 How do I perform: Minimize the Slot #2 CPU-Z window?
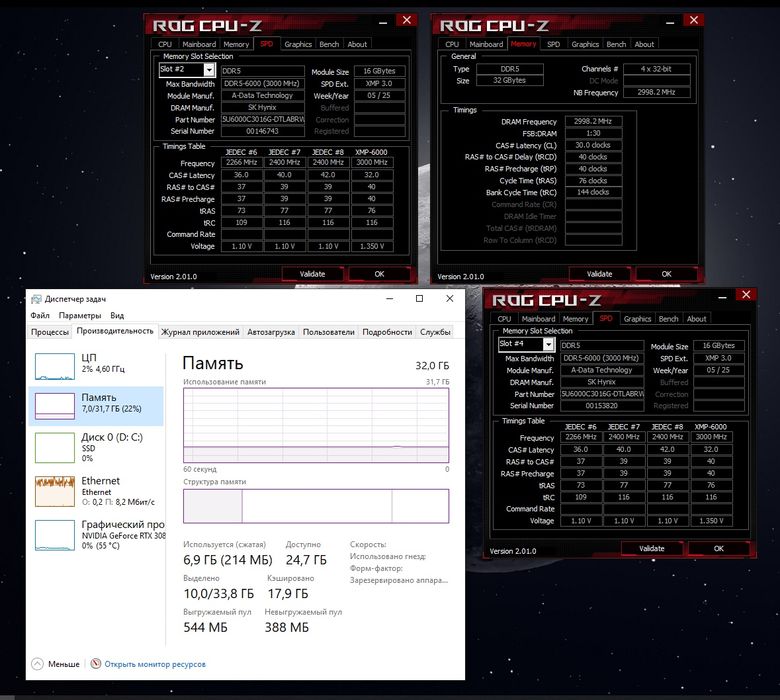click(383, 22)
